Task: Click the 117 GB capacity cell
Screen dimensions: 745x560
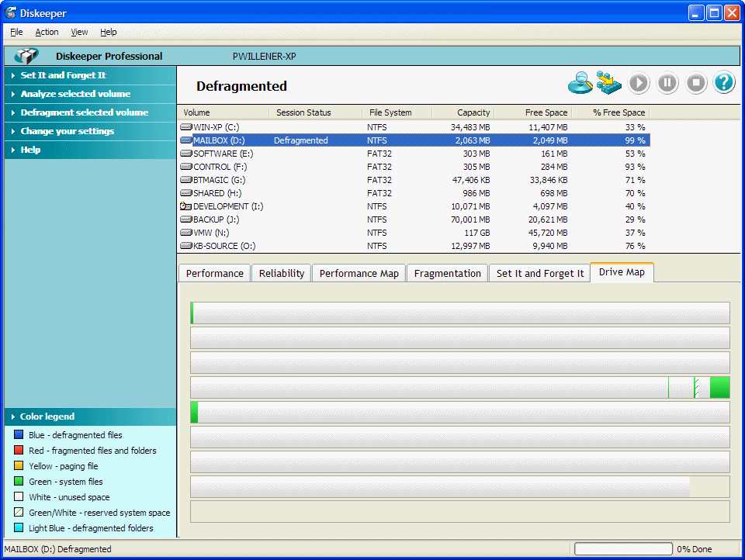Action: (477, 233)
